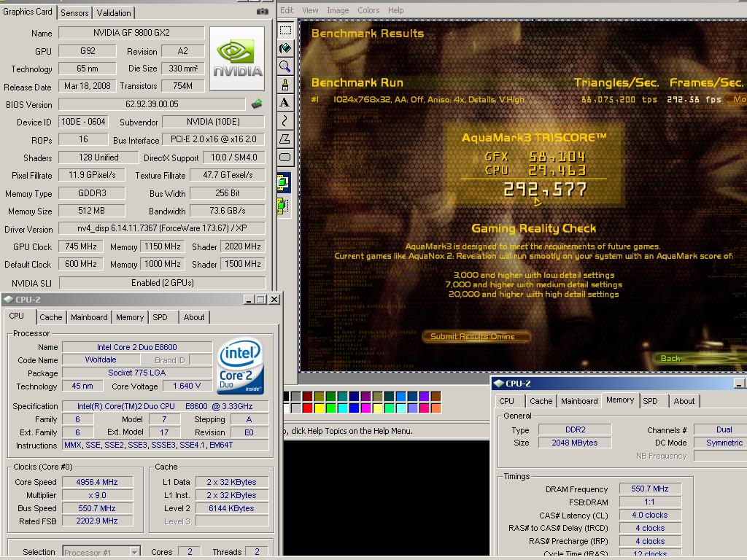The height and width of the screenshot is (560, 747).
Task: Open Mainboard tab in right CPU-Z window
Action: [x=579, y=401]
